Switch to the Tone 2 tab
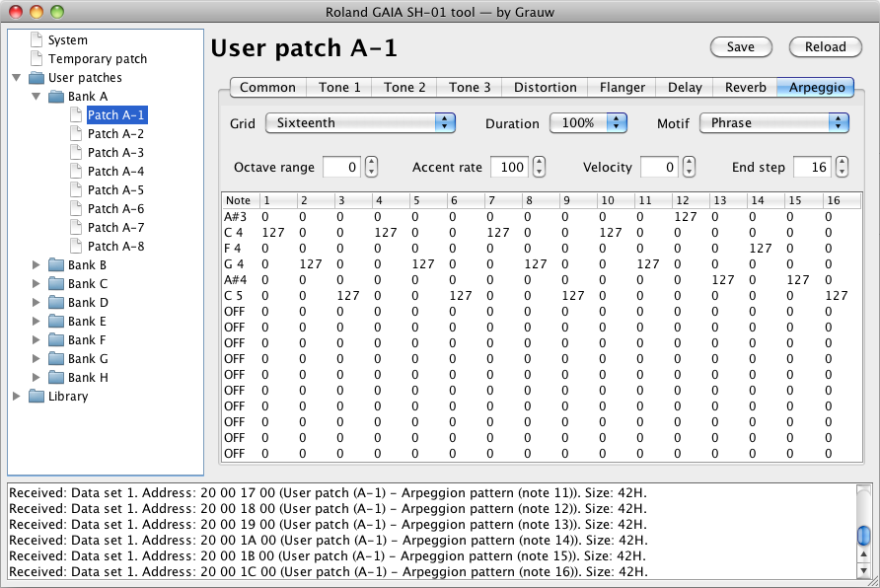The height and width of the screenshot is (588, 880). pos(404,88)
